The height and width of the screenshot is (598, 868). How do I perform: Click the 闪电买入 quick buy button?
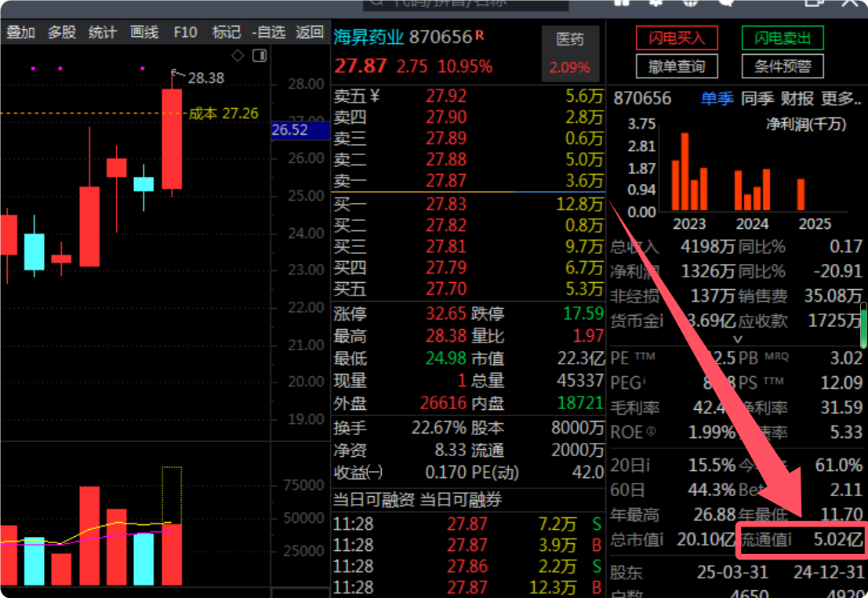pyautogui.click(x=677, y=38)
